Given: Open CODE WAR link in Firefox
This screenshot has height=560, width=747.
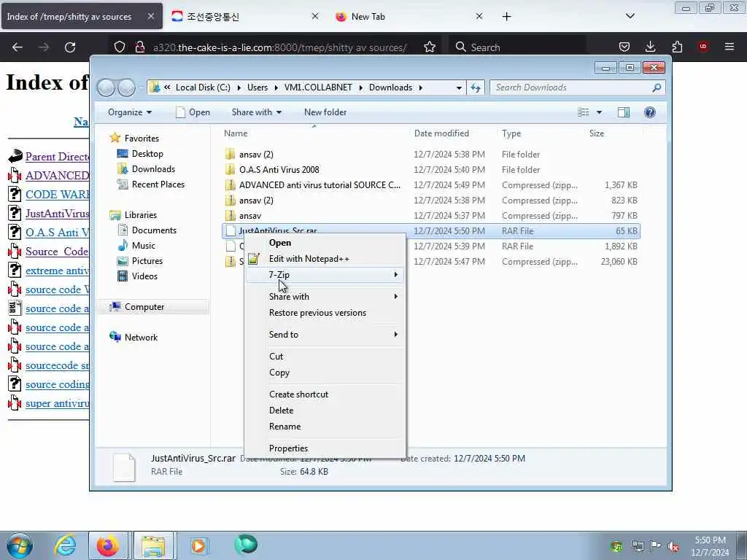Looking at the screenshot, I should pyautogui.click(x=57, y=194).
